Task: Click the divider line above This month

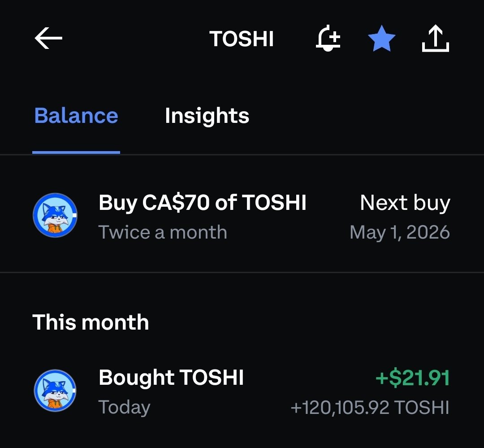Action: pyautogui.click(x=242, y=272)
